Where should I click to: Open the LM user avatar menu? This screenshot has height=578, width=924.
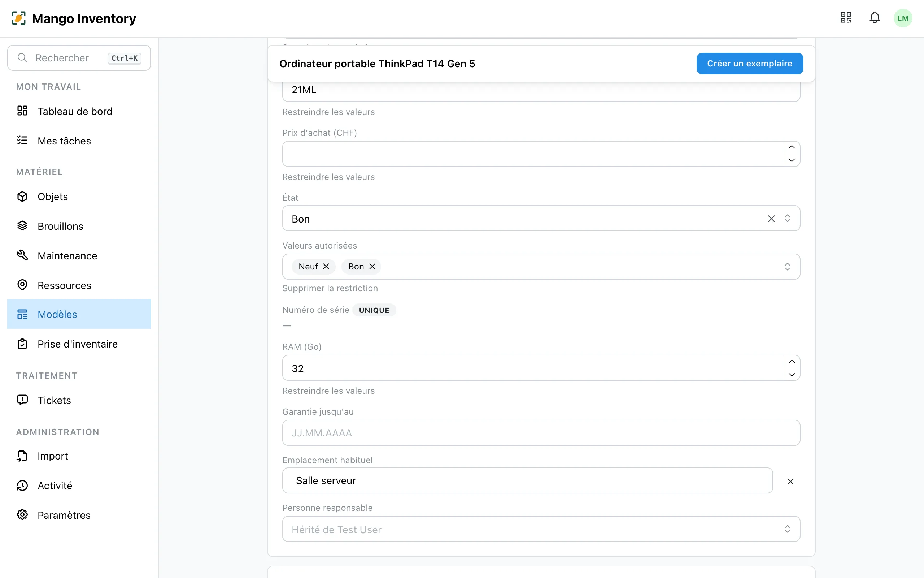903,18
